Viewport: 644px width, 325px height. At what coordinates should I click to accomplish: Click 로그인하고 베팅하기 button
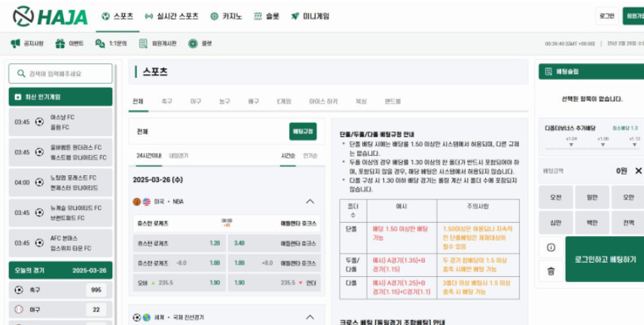pyautogui.click(x=605, y=260)
